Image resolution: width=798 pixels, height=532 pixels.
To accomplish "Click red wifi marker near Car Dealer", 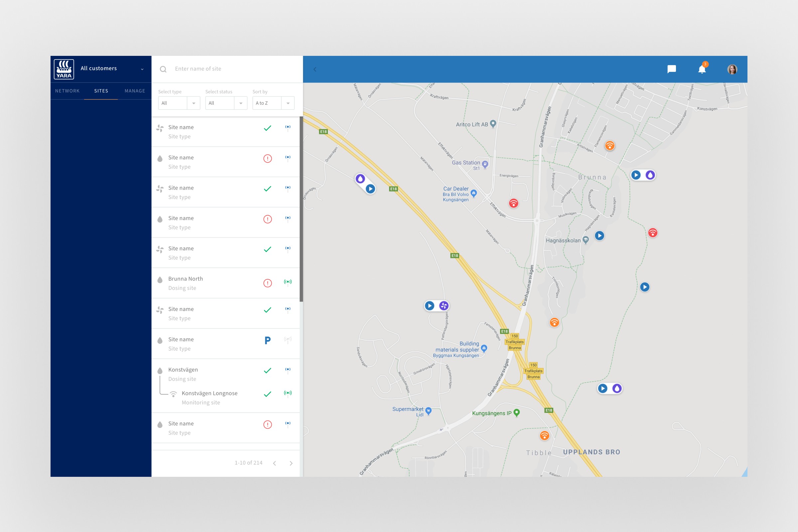I will coord(513,203).
